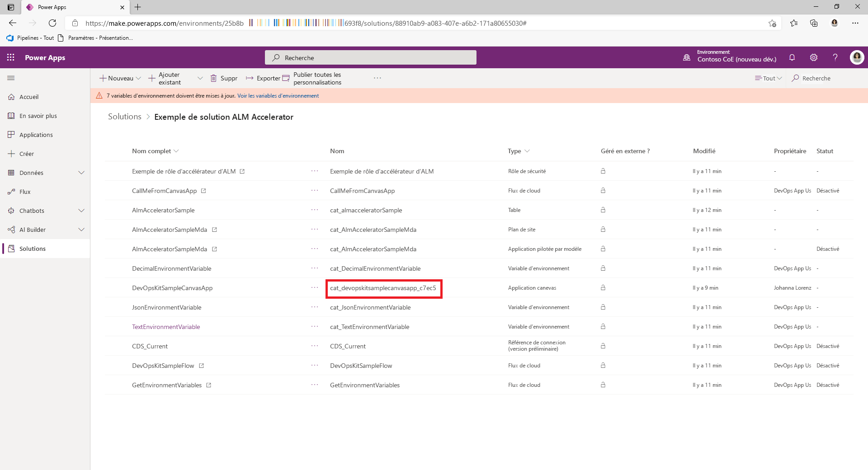This screenshot has height=470, width=868.
Task: Open more options for DevOpsKitSampleCanvasApp row
Action: [315, 287]
